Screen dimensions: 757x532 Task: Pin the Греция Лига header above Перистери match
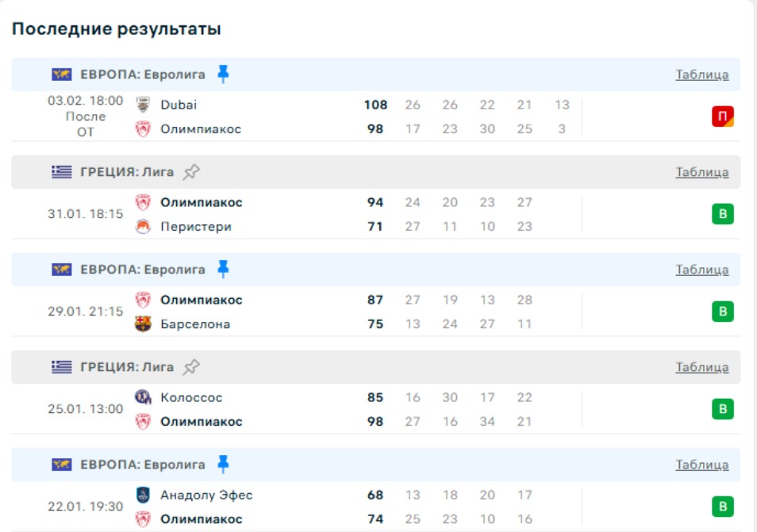190,172
